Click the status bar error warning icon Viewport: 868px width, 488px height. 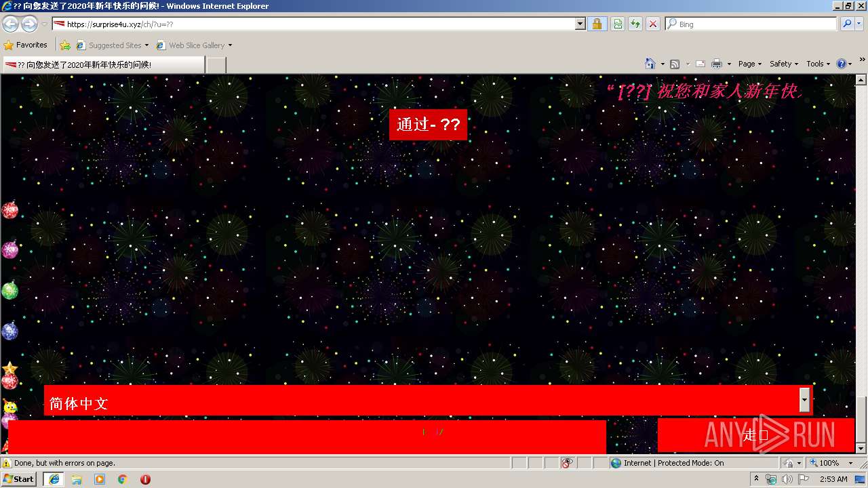7,463
